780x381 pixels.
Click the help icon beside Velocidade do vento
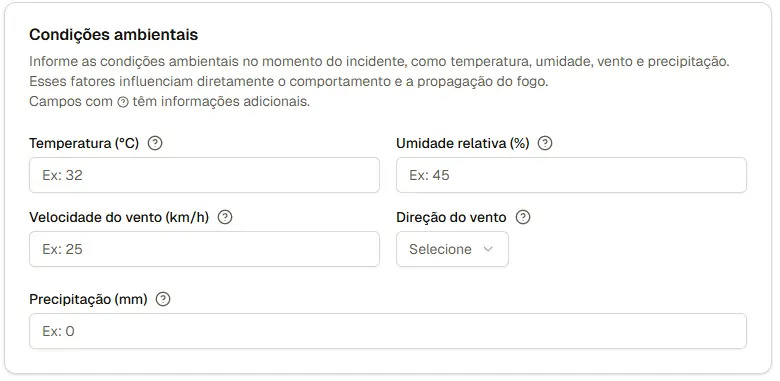[x=225, y=217]
